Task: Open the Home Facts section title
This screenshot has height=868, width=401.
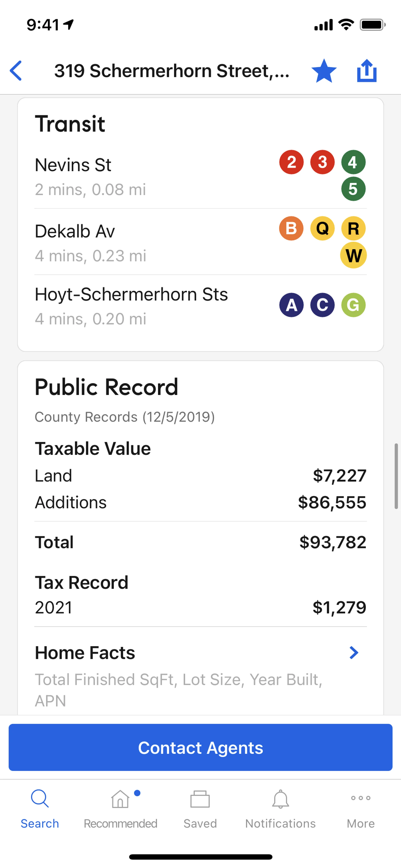Action: [85, 653]
